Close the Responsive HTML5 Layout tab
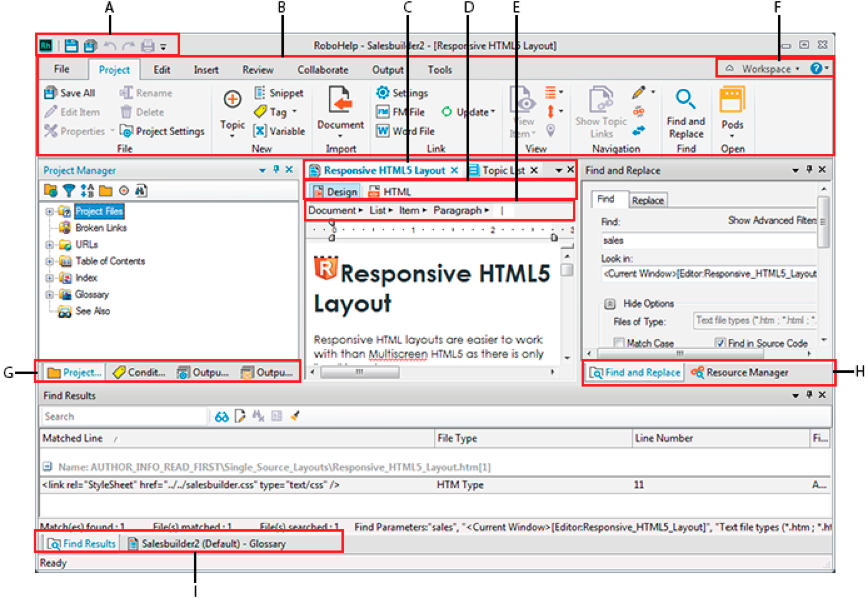The image size is (868, 598). tap(455, 170)
